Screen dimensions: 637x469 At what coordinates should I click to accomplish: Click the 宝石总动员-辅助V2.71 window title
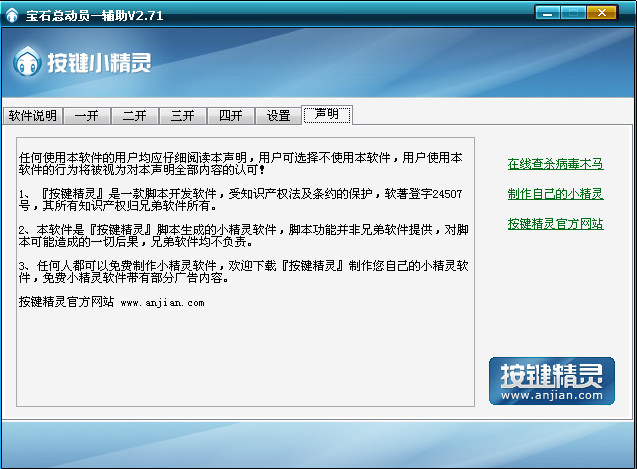[x=94, y=15]
